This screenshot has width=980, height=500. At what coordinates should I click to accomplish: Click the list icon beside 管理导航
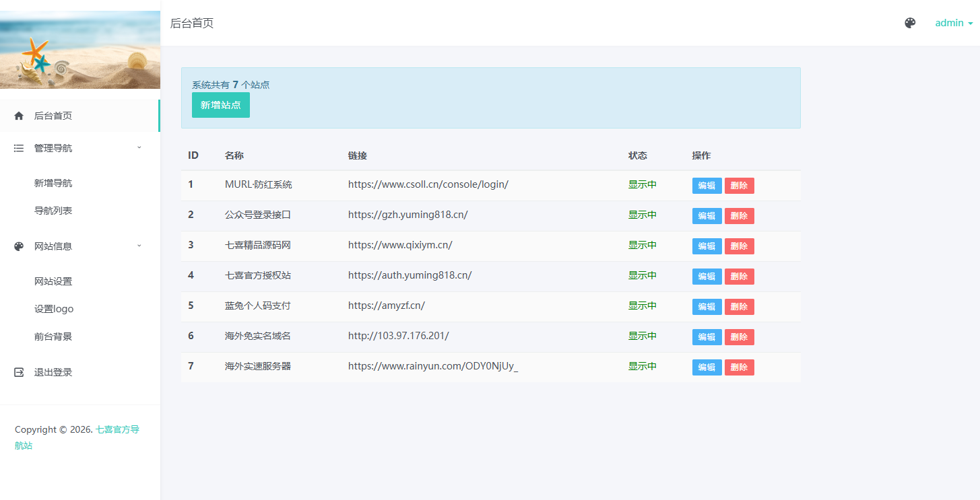pos(19,148)
